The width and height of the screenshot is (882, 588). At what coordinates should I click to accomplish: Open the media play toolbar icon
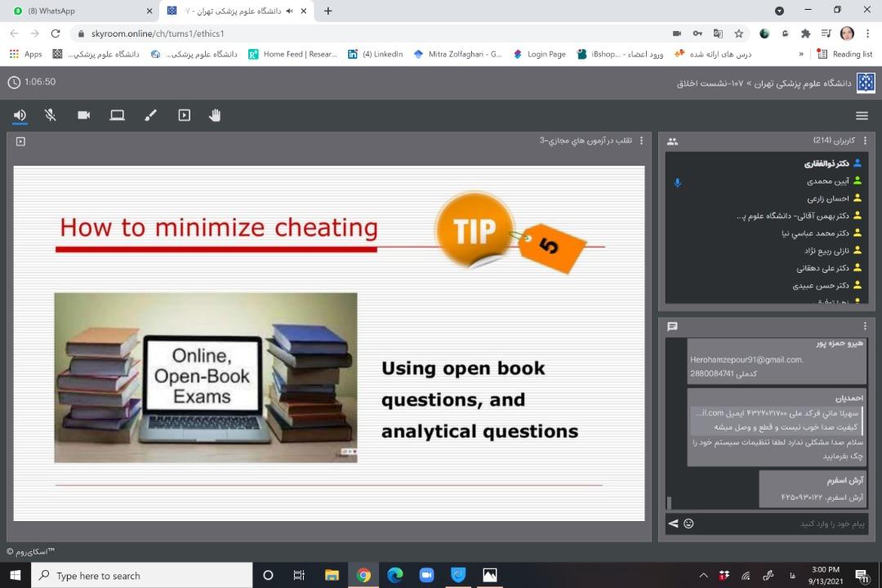(184, 115)
